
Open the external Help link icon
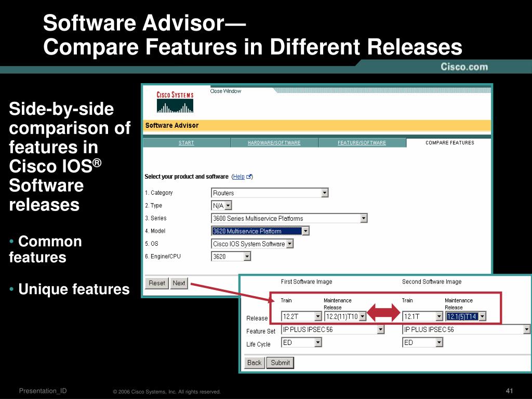point(249,177)
